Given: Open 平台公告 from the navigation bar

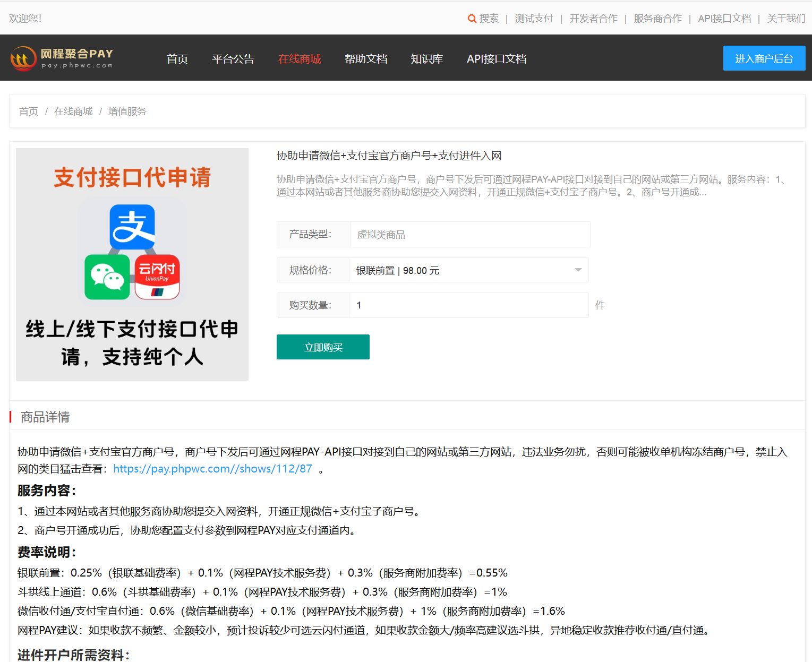Looking at the screenshot, I should [233, 59].
